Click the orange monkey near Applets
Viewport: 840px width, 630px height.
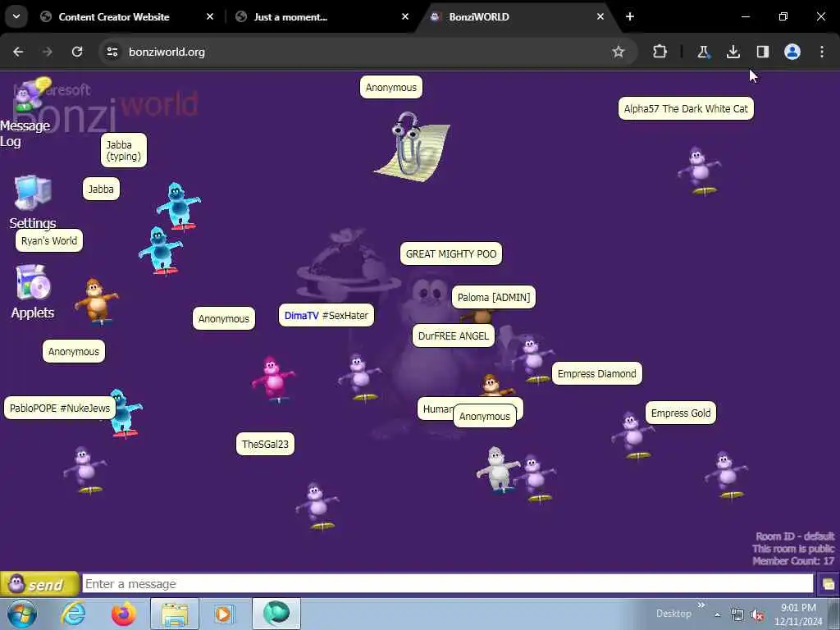[97, 301]
